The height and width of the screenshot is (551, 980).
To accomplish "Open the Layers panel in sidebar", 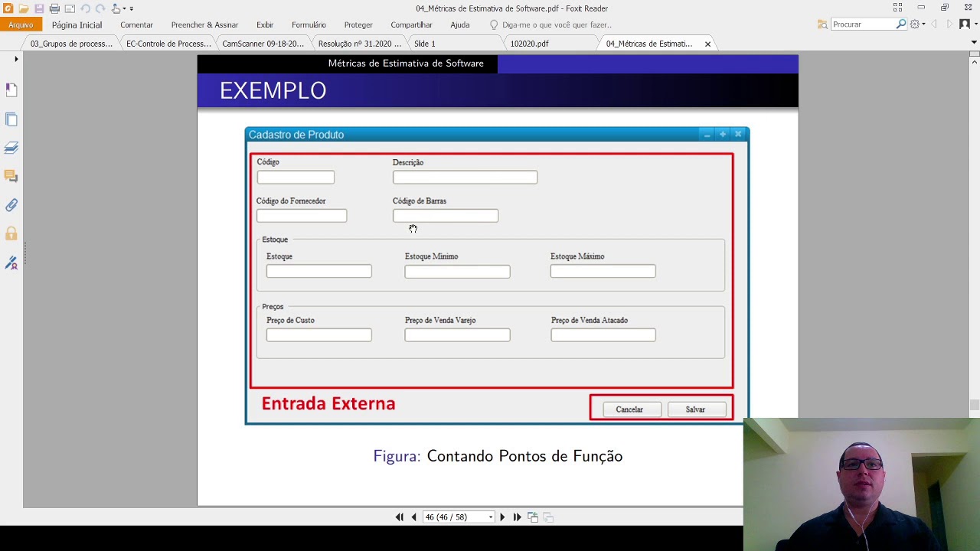I will tap(11, 148).
